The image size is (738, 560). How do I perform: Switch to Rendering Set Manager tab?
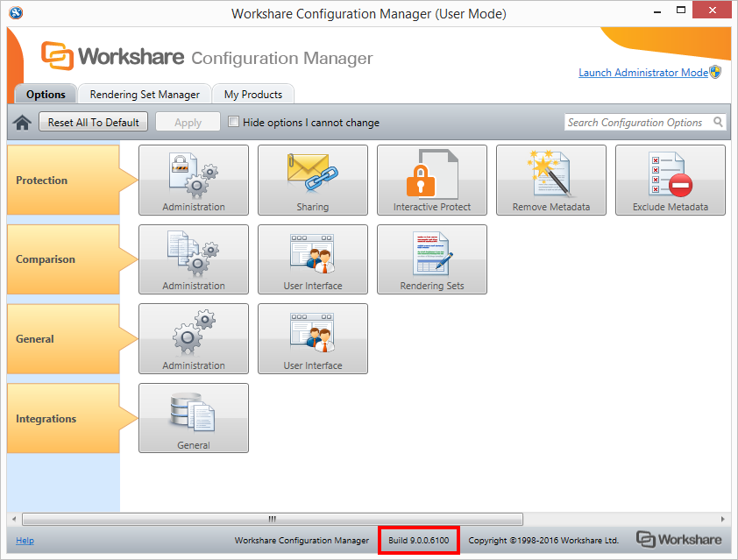145,95
